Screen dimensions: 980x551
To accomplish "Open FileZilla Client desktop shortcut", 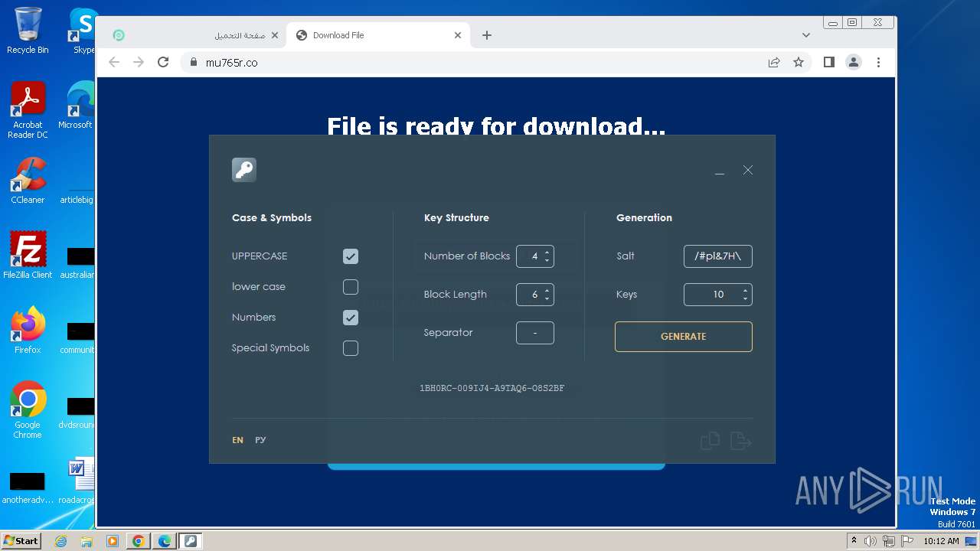I will coord(28,256).
